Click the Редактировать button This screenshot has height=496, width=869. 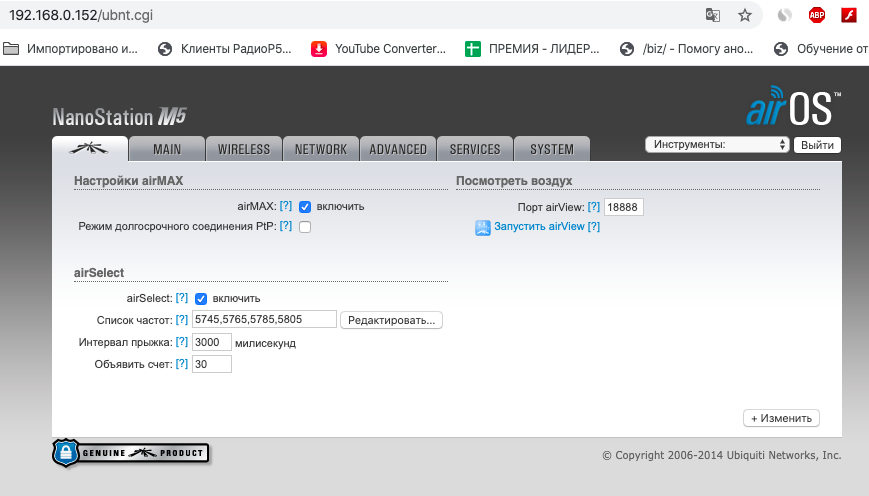[x=391, y=320]
